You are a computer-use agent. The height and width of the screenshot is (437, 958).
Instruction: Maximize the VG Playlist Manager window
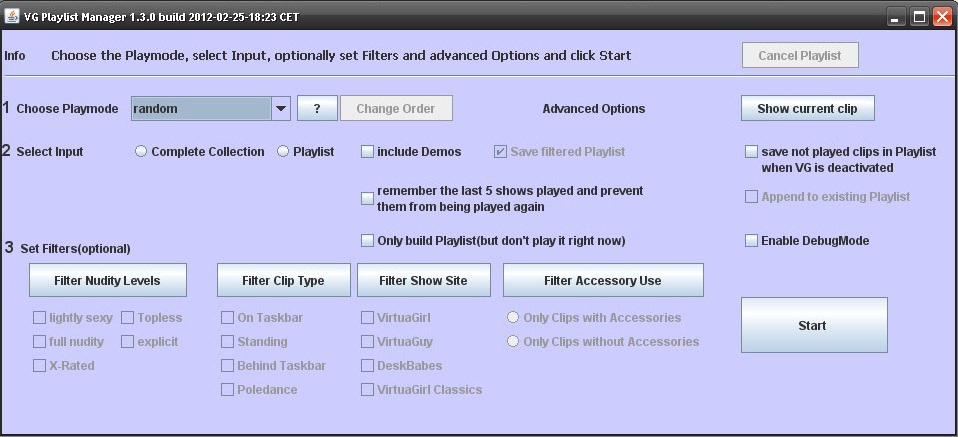click(919, 17)
